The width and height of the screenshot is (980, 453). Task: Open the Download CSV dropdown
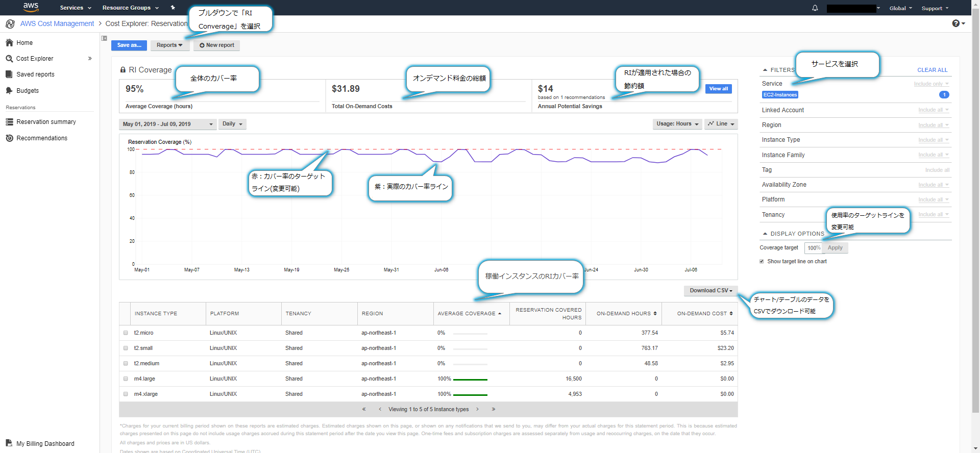[x=710, y=291]
